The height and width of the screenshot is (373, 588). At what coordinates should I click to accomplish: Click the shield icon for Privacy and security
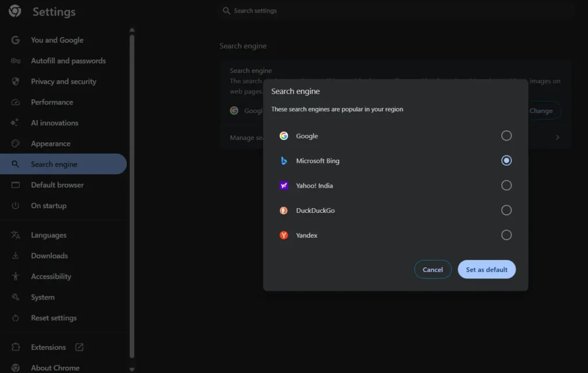pos(16,81)
